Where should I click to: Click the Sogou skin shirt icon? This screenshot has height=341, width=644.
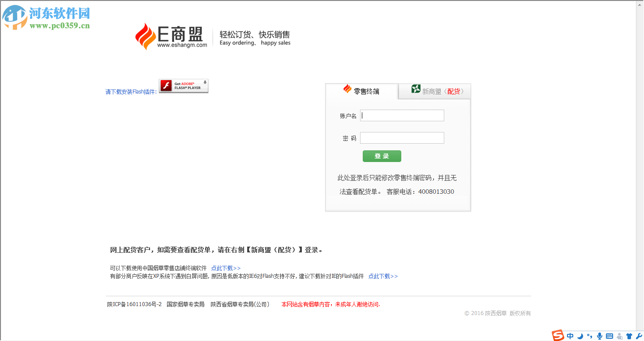(x=630, y=336)
